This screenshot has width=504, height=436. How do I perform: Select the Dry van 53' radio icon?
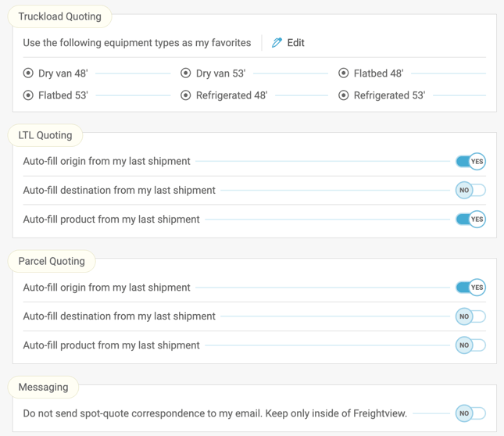186,73
